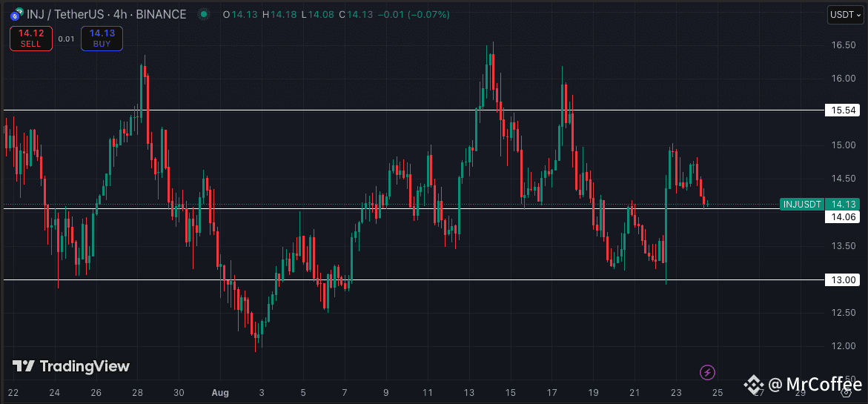Open the USDT currency dropdown
Image resolution: width=868 pixels, height=404 pixels.
click(x=845, y=15)
